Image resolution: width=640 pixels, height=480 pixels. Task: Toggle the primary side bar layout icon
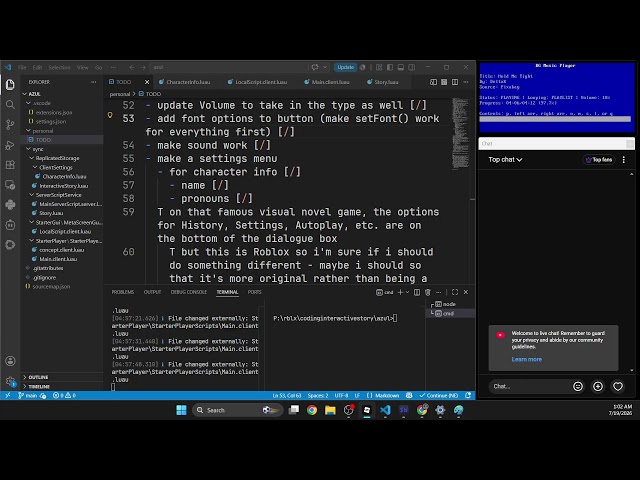(390, 67)
